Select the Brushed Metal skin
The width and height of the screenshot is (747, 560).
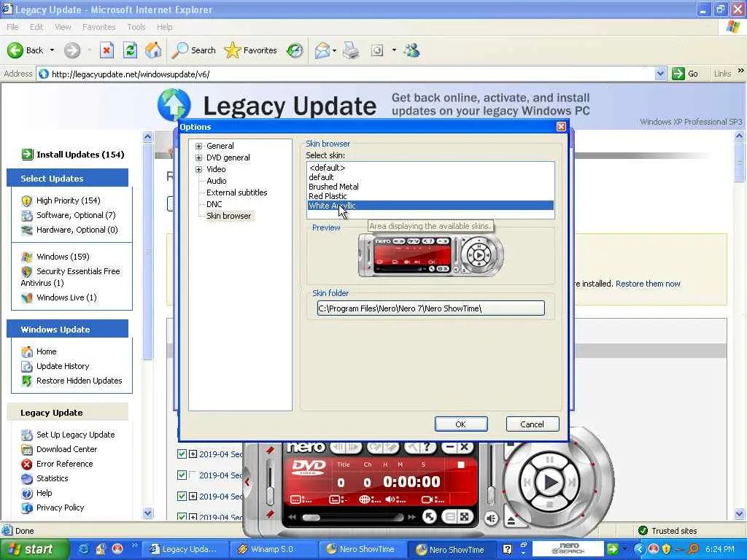pos(333,187)
